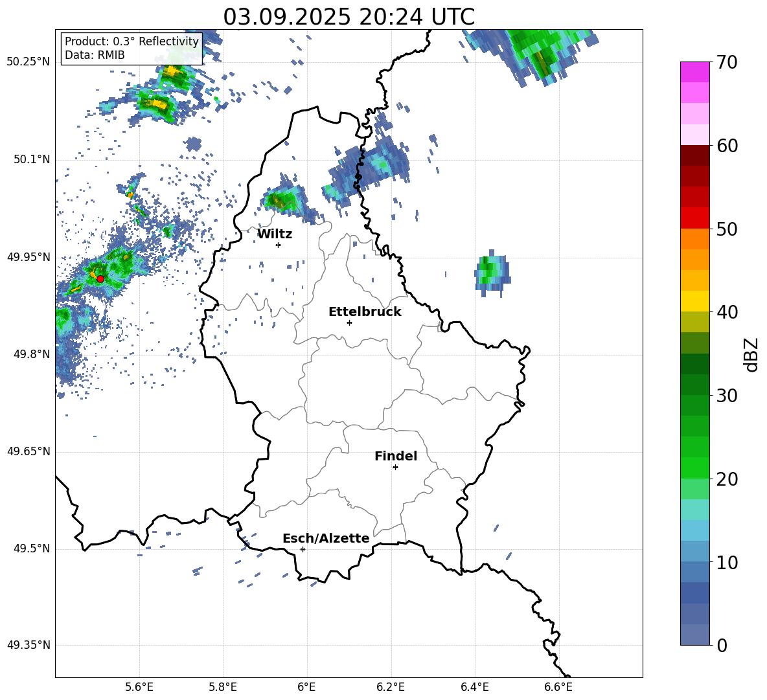Image resolution: width=767 pixels, height=700 pixels.
Task: Click the 0 label on the colorbar
Action: click(722, 645)
